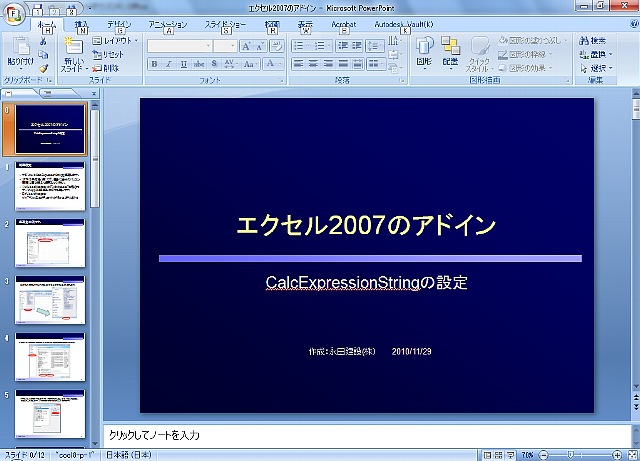
Task: Open the Autodesk Vault tab
Action: pos(404,24)
